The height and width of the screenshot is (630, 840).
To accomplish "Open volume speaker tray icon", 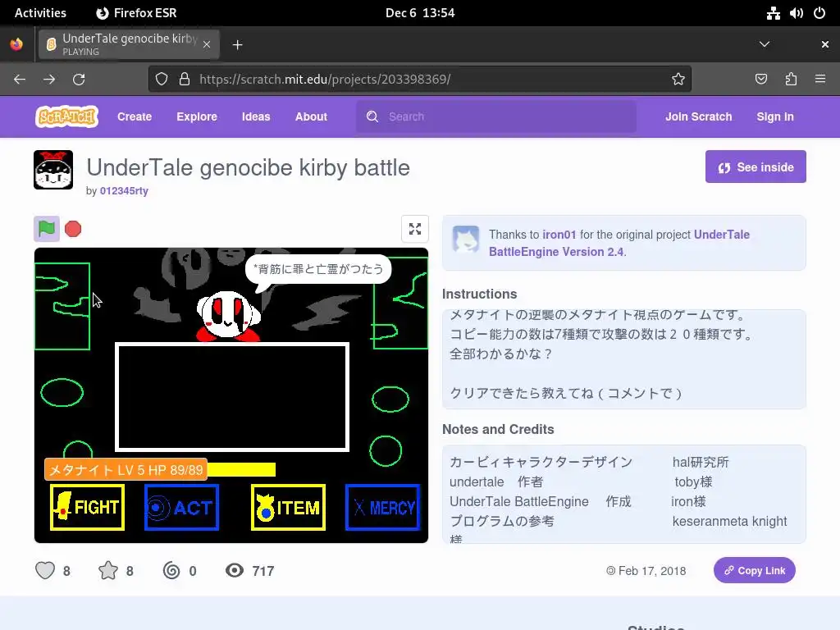I will [x=797, y=13].
